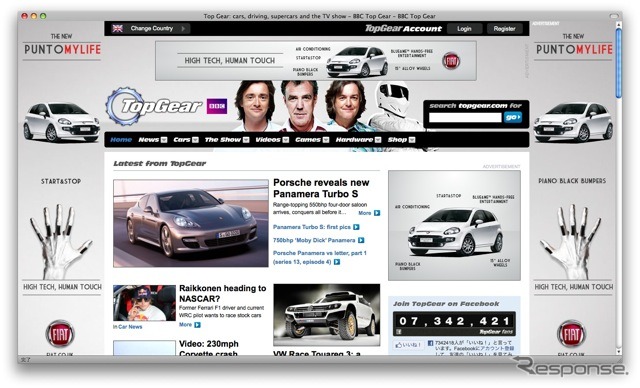Click the scrollbar down arrow

(x=619, y=351)
